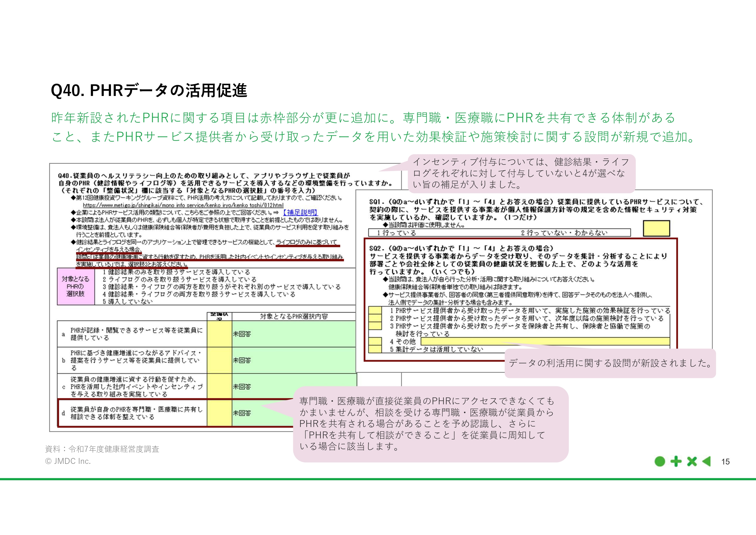Open the 【補足説明】 link
Viewport: 756px width, 535px height.
(x=300, y=213)
